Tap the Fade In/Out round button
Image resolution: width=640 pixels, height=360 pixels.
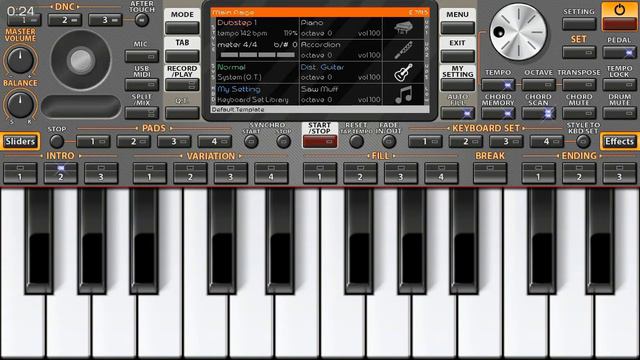coord(389,142)
